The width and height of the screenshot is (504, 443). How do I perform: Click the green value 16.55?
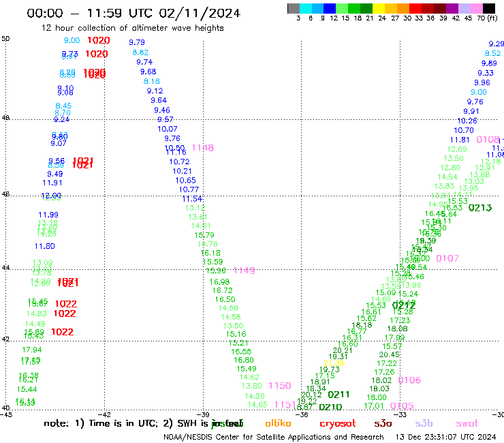point(241,352)
